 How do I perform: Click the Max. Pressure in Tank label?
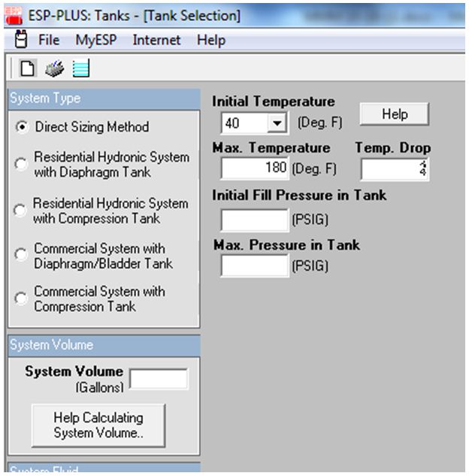tap(286, 244)
